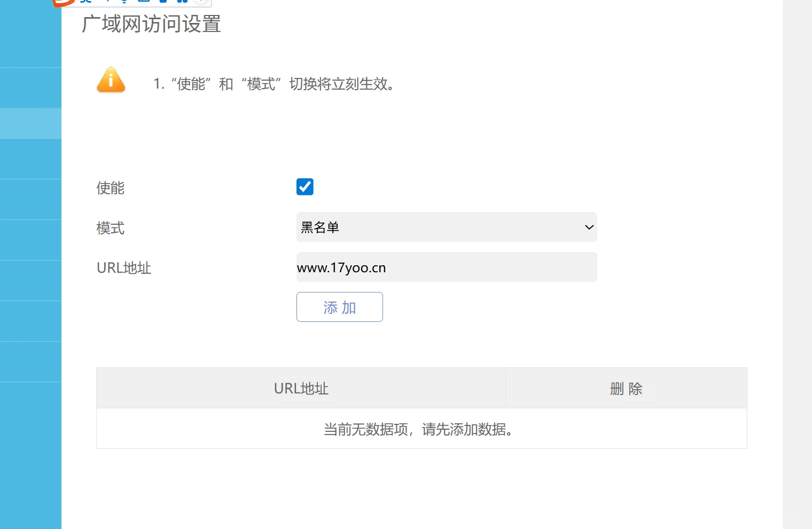Click the empty-table message 当前无数据项，请先添加数据。

(419, 429)
